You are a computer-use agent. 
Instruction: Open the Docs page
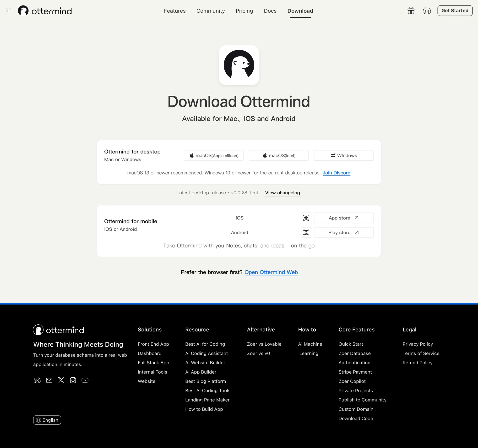(270, 11)
